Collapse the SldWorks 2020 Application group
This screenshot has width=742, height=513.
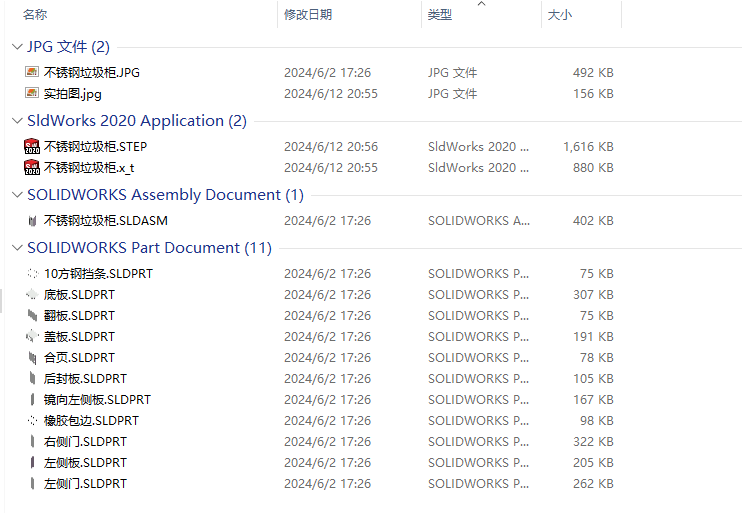(17, 121)
